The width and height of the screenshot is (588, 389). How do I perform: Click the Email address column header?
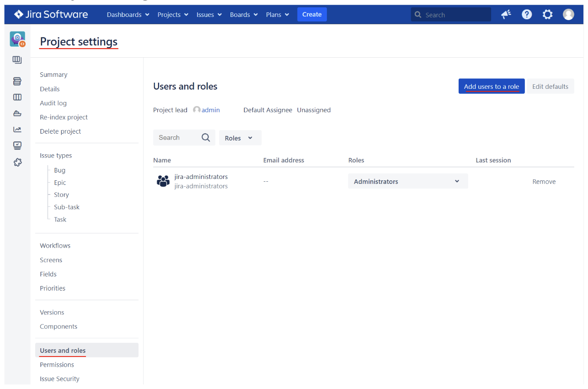click(283, 160)
